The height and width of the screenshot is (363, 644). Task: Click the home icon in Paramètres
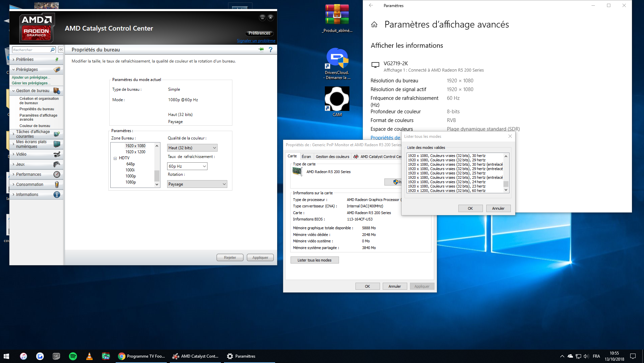(x=374, y=25)
